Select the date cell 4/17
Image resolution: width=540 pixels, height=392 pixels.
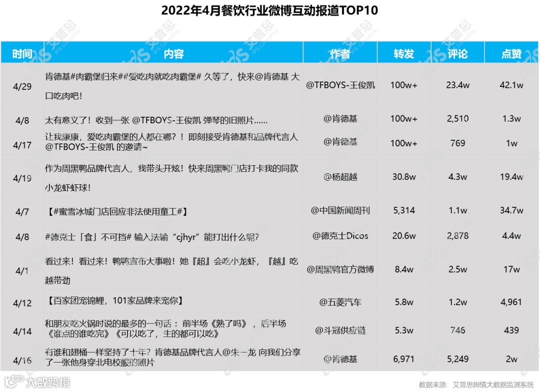tap(22, 145)
